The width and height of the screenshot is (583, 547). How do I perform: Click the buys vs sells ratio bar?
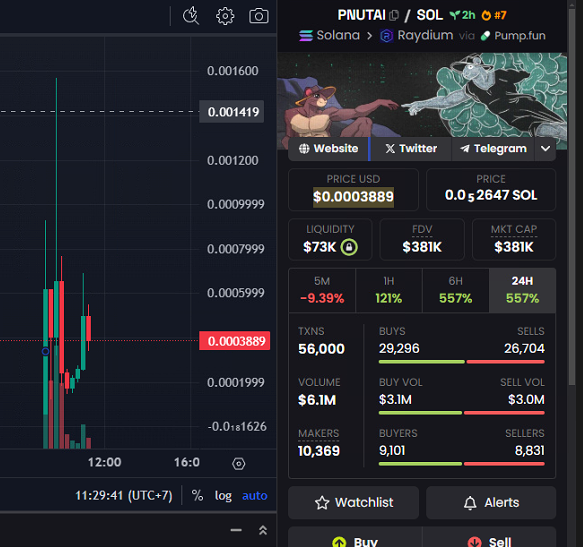pyautogui.click(x=462, y=362)
